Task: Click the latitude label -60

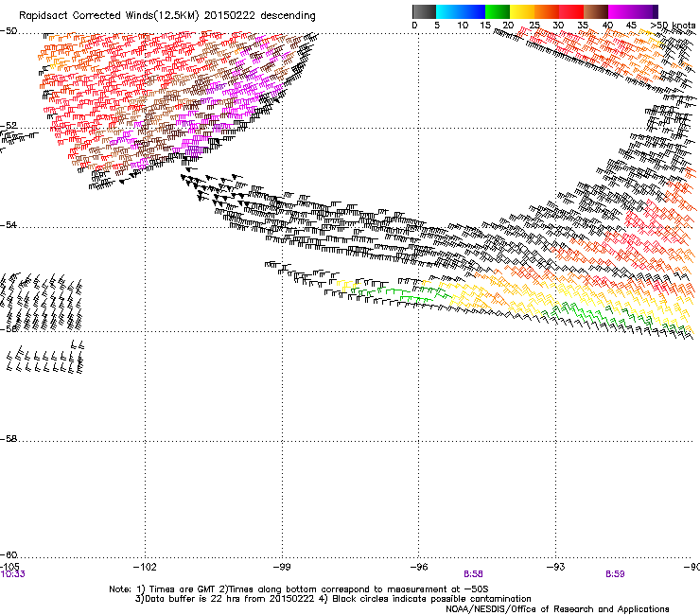Action: [9, 554]
